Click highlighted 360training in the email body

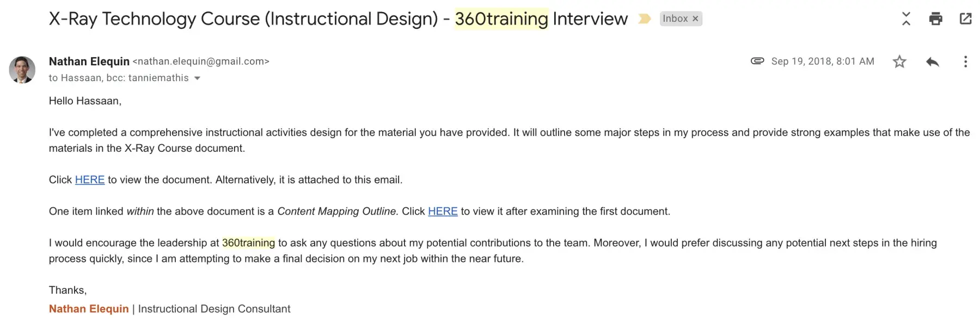pos(248,243)
